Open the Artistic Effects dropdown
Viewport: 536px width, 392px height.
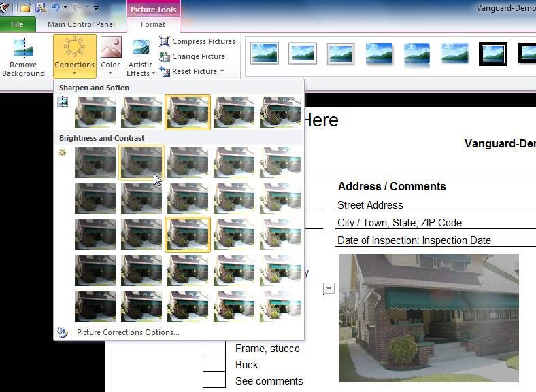tap(141, 69)
